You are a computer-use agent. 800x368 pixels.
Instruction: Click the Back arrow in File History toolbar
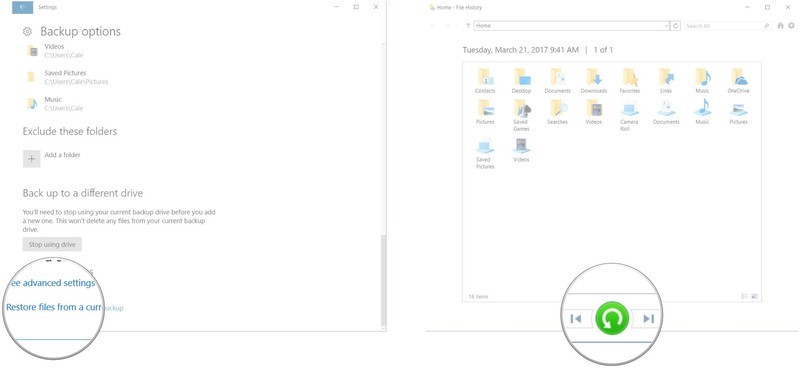point(434,26)
